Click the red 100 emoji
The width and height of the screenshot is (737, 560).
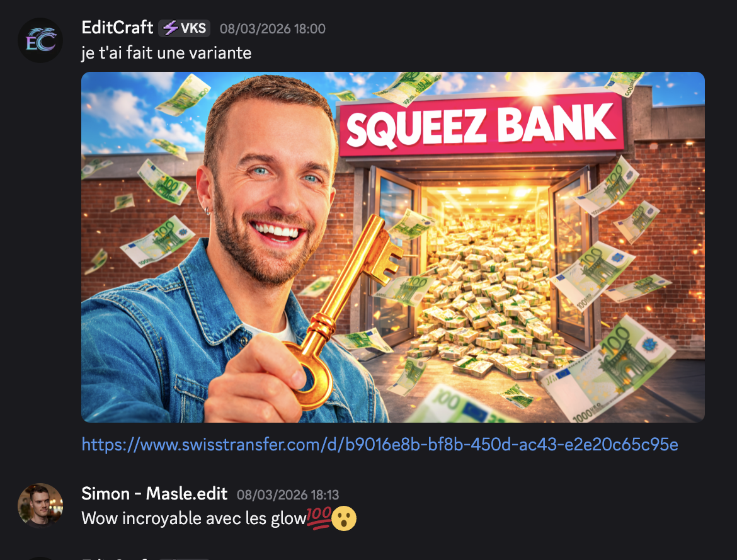click(x=319, y=518)
